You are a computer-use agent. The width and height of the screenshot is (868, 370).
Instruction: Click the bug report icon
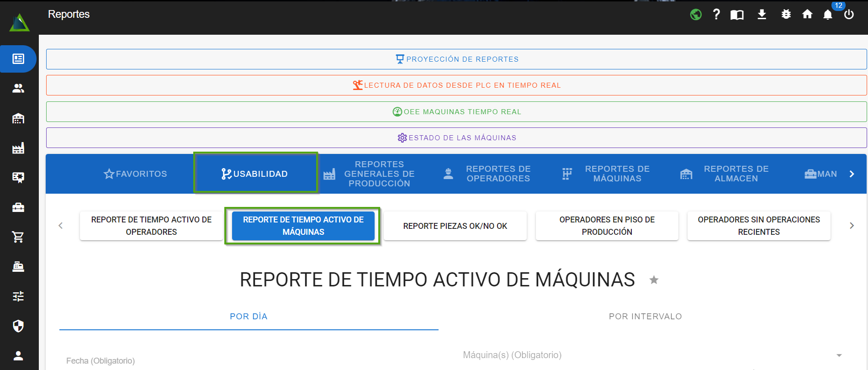[x=786, y=15]
